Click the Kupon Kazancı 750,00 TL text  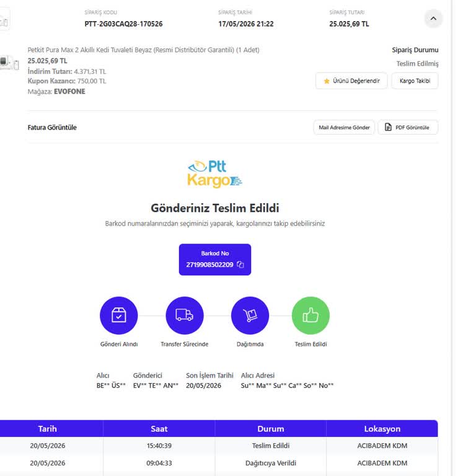click(67, 81)
